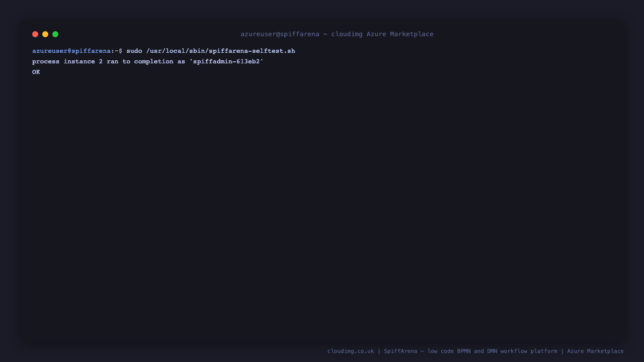Image resolution: width=644 pixels, height=362 pixels.
Task: Click the yellow minimize window dot
Action: 45,34
